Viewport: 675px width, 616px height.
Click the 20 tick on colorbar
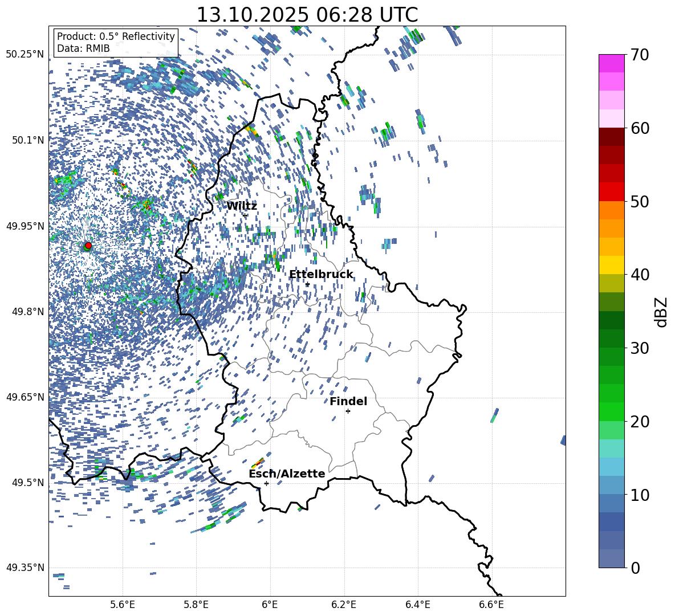[x=639, y=421]
